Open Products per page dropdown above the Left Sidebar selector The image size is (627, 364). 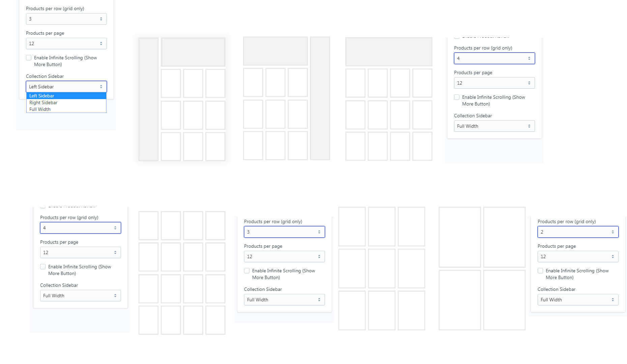coord(66,43)
